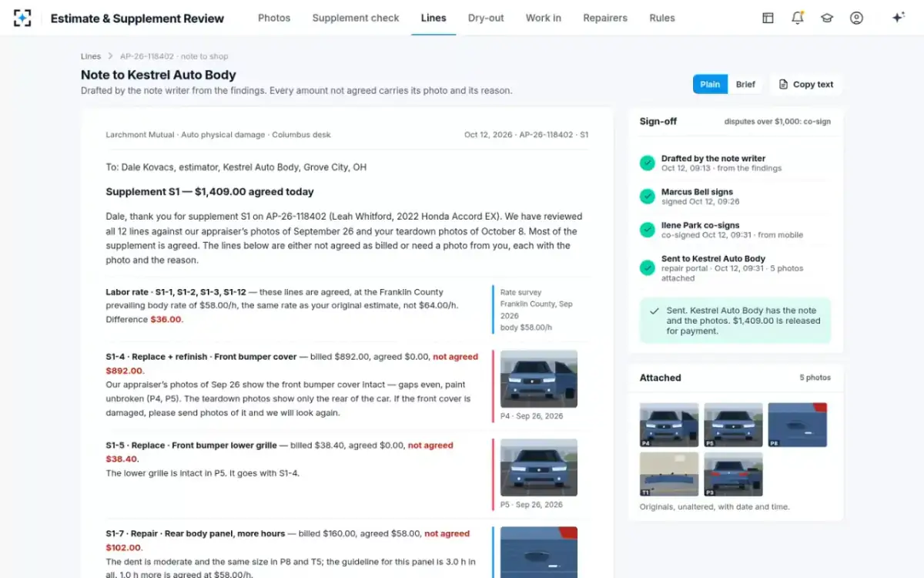Open the user profile icon
This screenshot has width=924, height=578.
pyautogui.click(x=856, y=18)
